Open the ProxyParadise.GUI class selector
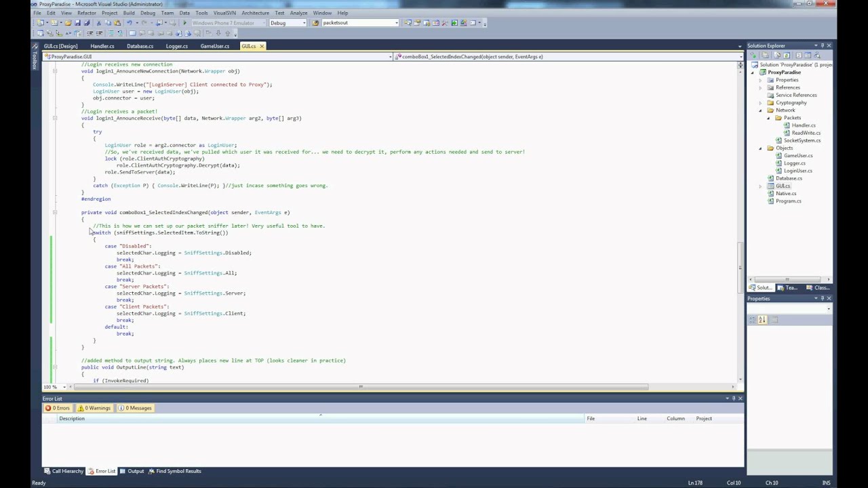This screenshot has width=868, height=488. point(218,57)
